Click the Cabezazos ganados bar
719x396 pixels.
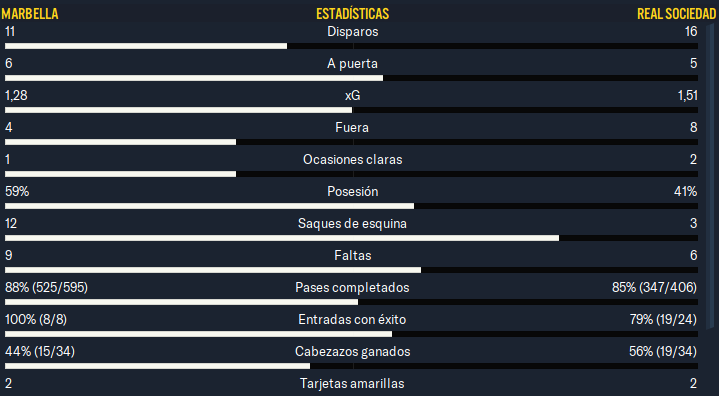(x=351, y=366)
